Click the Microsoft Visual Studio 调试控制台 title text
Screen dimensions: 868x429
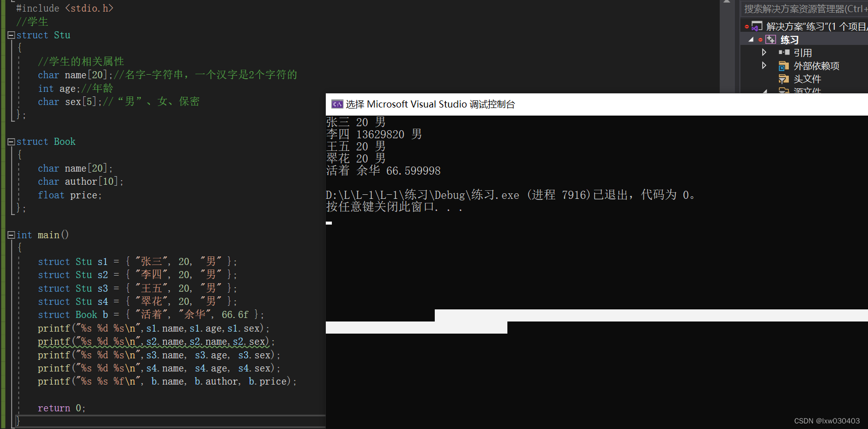point(430,104)
